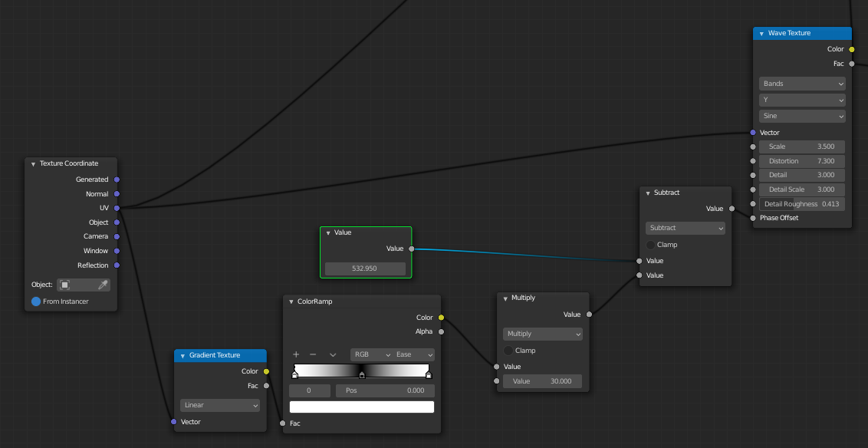Open the Bands type dropdown in Wave Texture
The image size is (868, 448).
802,84
